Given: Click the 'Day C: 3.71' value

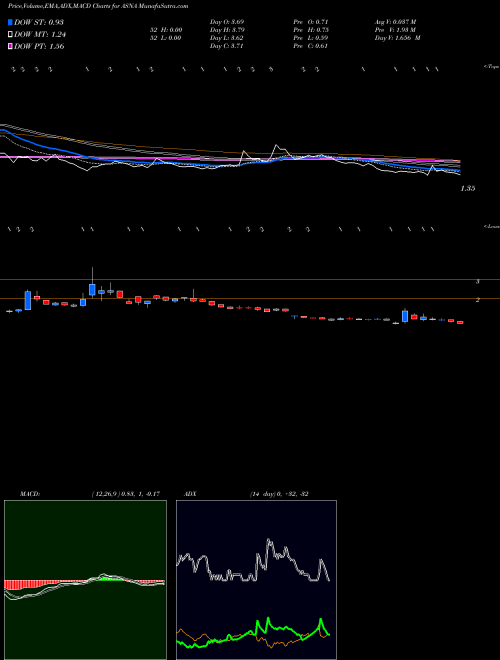Looking at the screenshot, I should (226, 46).
